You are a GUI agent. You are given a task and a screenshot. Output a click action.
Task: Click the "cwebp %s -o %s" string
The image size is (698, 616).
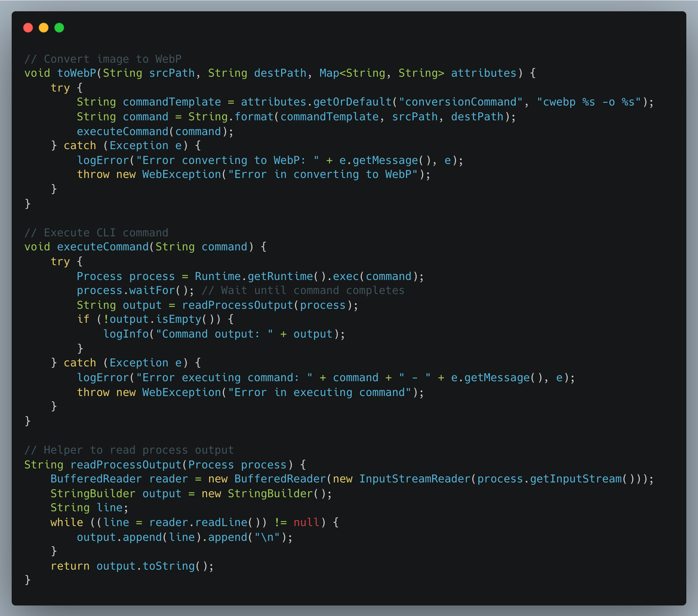pyautogui.click(x=589, y=102)
